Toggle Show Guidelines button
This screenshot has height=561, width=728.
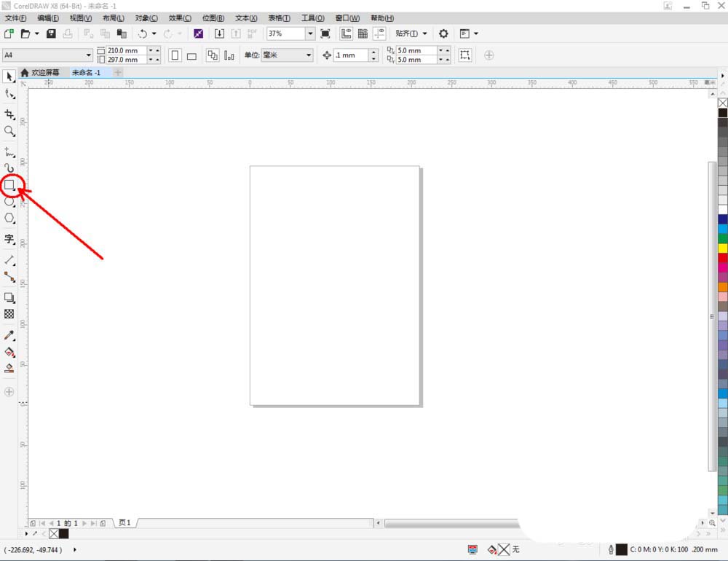(380, 34)
